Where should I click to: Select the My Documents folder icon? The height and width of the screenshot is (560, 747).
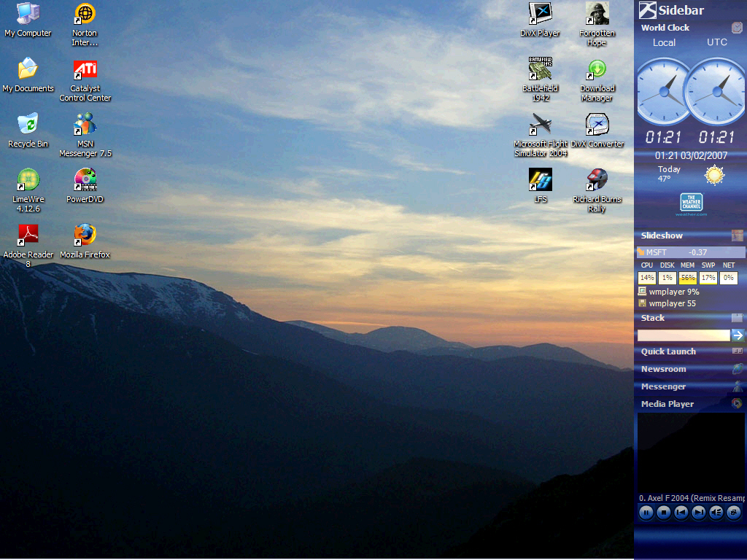click(28, 75)
